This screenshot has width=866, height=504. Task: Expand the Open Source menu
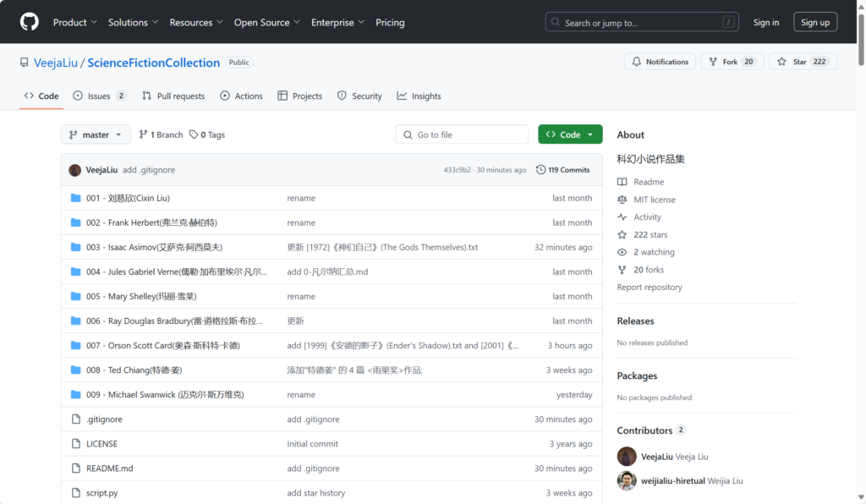point(266,22)
